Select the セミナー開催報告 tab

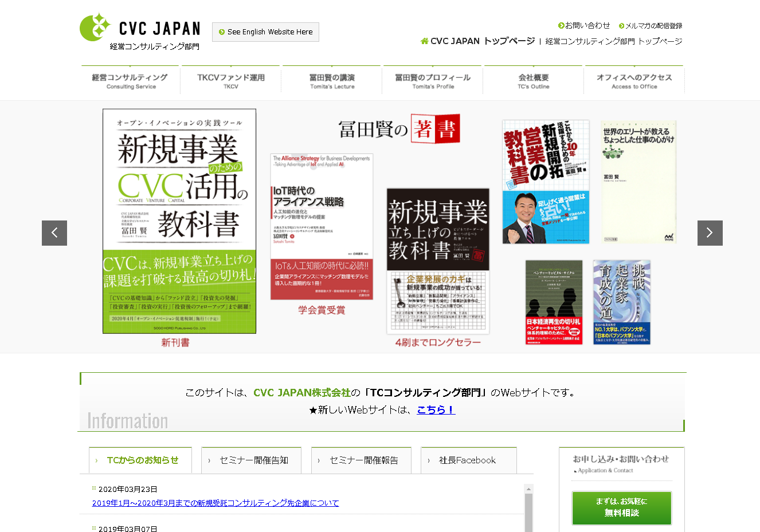click(362, 460)
